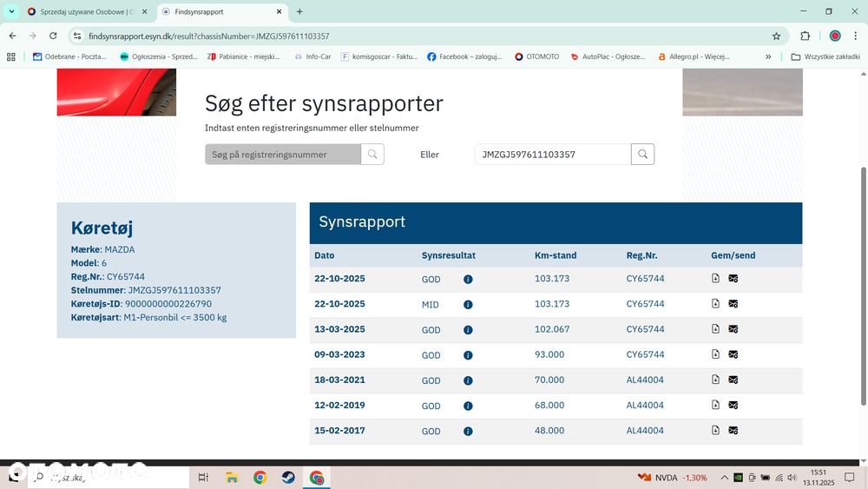Open the Info-Car bookmark
Screen dimensions: 868x489
tap(312, 56)
